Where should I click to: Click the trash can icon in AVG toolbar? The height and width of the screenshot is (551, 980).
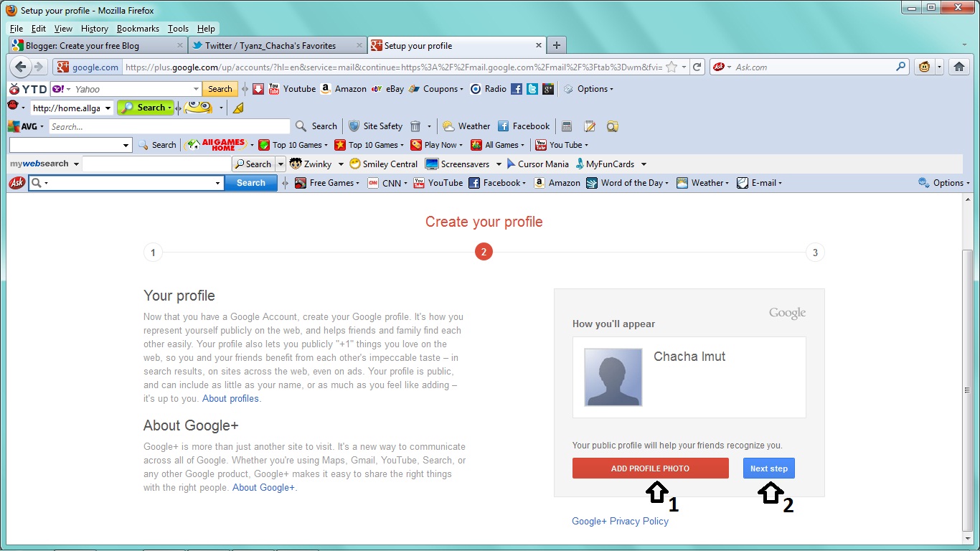(x=415, y=126)
